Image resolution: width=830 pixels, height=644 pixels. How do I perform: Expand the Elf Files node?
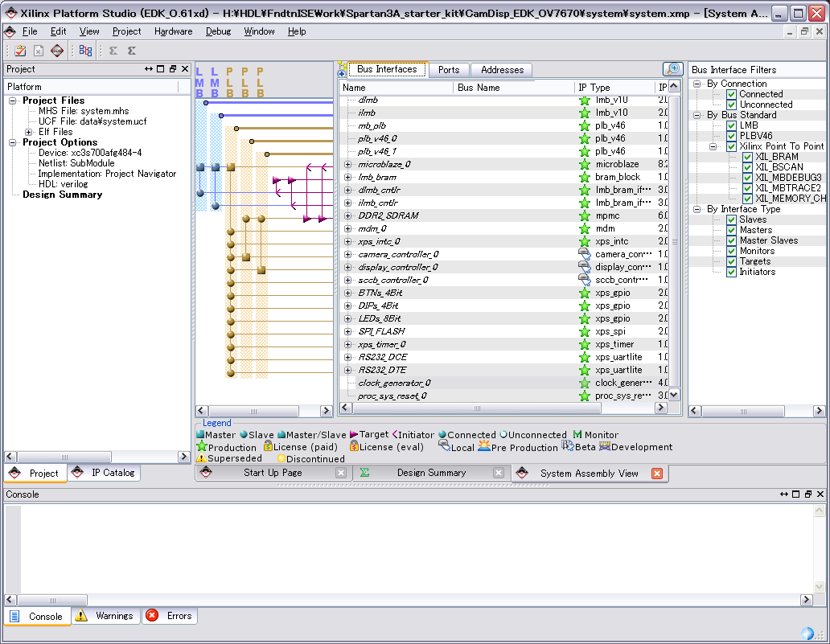[29, 132]
